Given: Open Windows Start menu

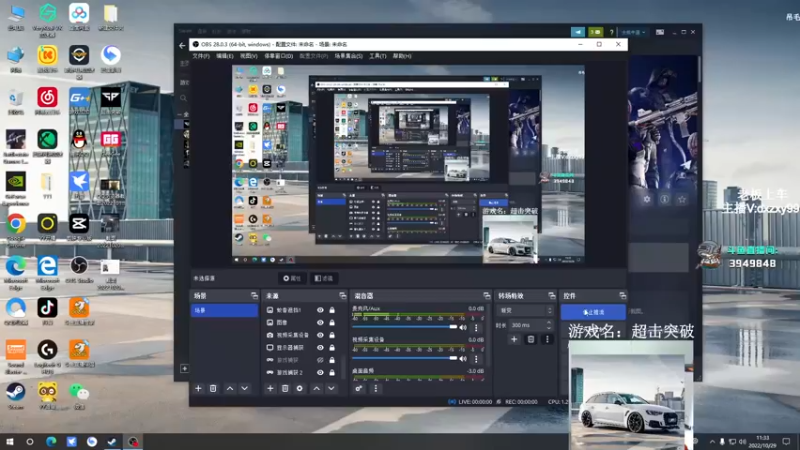Looking at the screenshot, I should [9, 442].
